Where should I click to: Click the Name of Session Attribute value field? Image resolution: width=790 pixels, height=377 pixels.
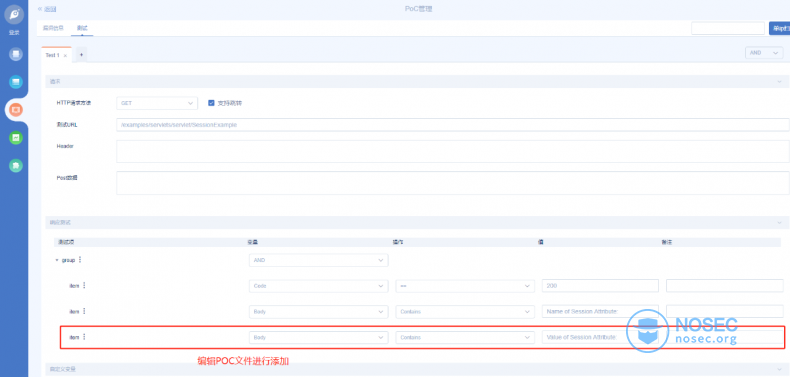[x=600, y=311]
